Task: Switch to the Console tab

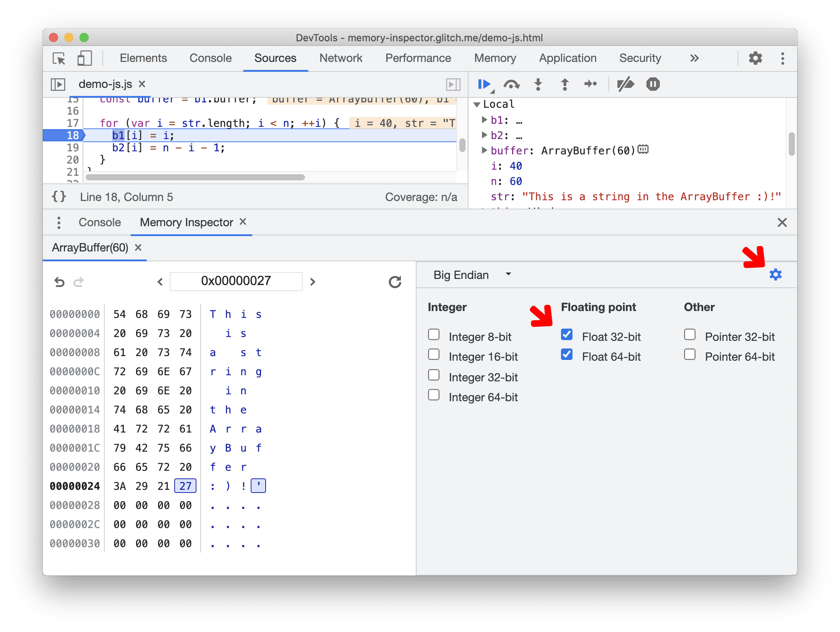Action: [98, 222]
